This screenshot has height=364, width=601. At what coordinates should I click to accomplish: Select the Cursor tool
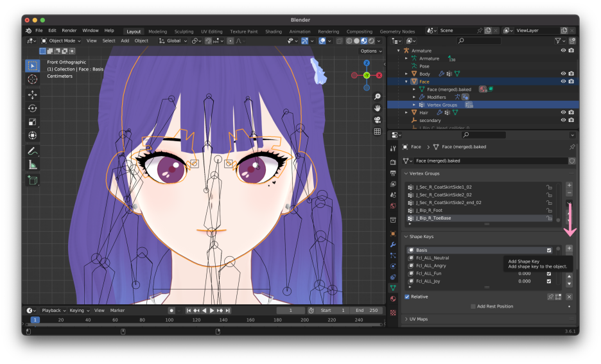coord(33,80)
